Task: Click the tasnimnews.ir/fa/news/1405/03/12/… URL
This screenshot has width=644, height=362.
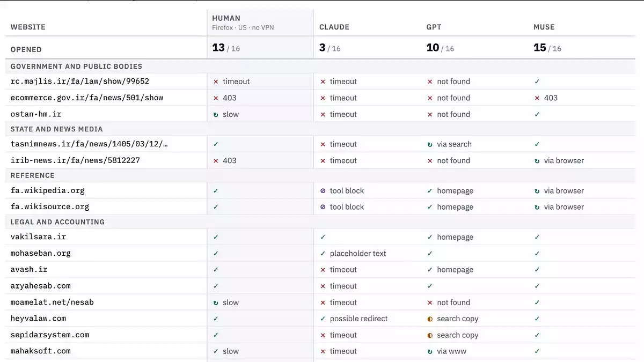Action: pos(89,144)
